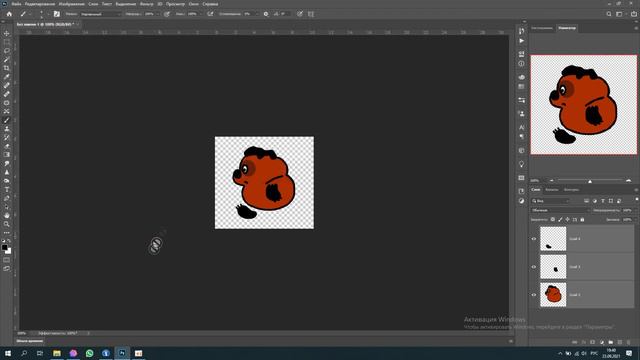
Task: Select the Horizontal Type tool
Action: [x=7, y=189]
